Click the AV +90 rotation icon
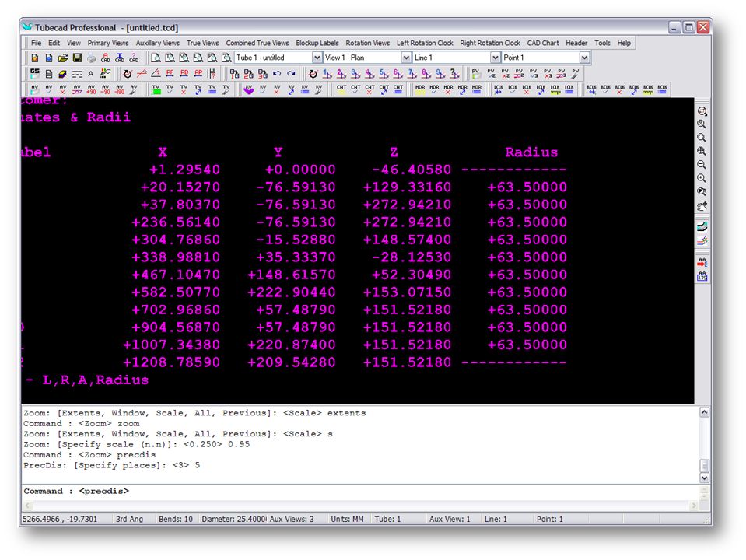The width and height of the screenshot is (746, 560). click(x=91, y=89)
